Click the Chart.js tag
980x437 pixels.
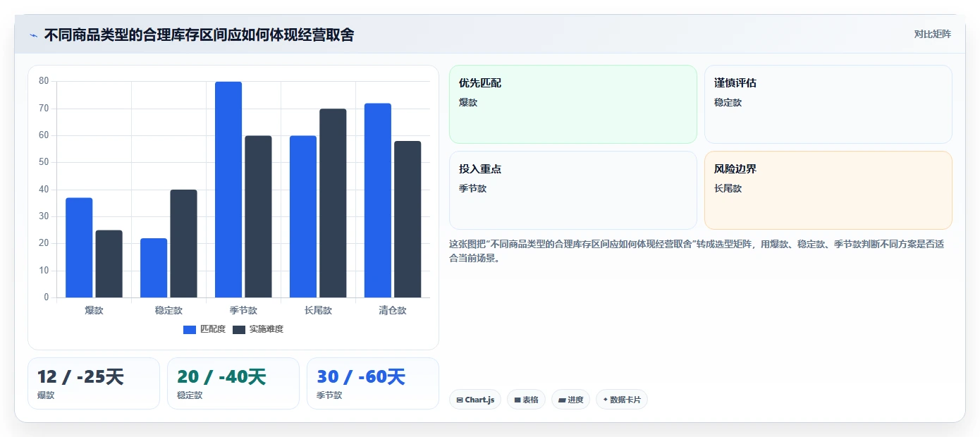(475, 400)
